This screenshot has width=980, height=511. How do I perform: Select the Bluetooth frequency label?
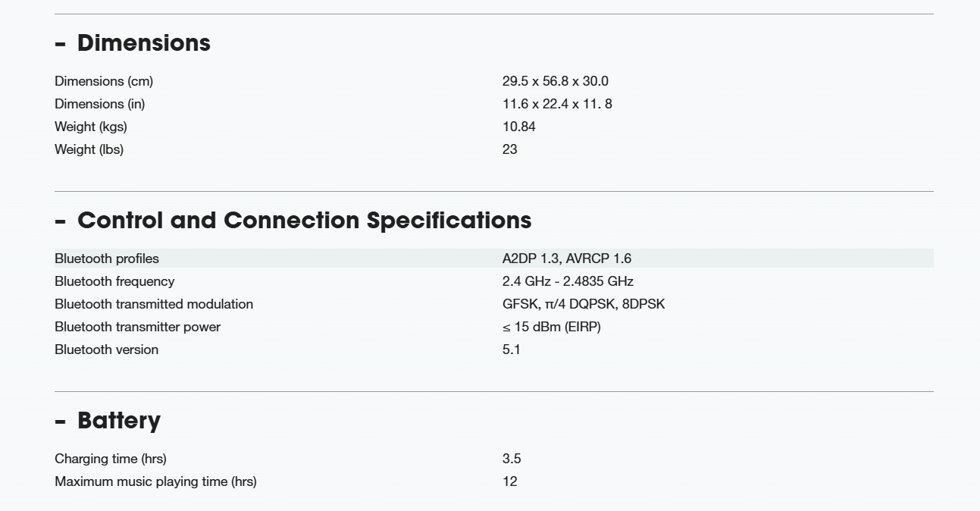click(114, 281)
